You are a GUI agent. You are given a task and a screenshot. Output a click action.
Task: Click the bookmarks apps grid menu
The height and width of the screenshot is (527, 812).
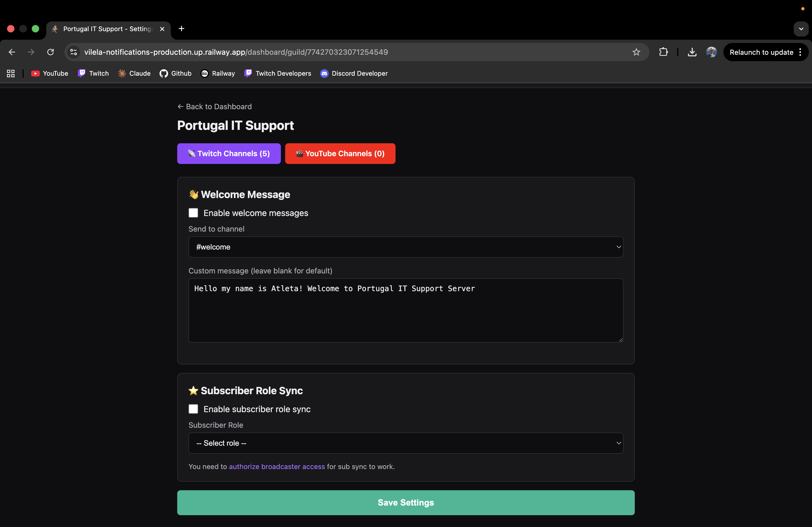point(10,73)
